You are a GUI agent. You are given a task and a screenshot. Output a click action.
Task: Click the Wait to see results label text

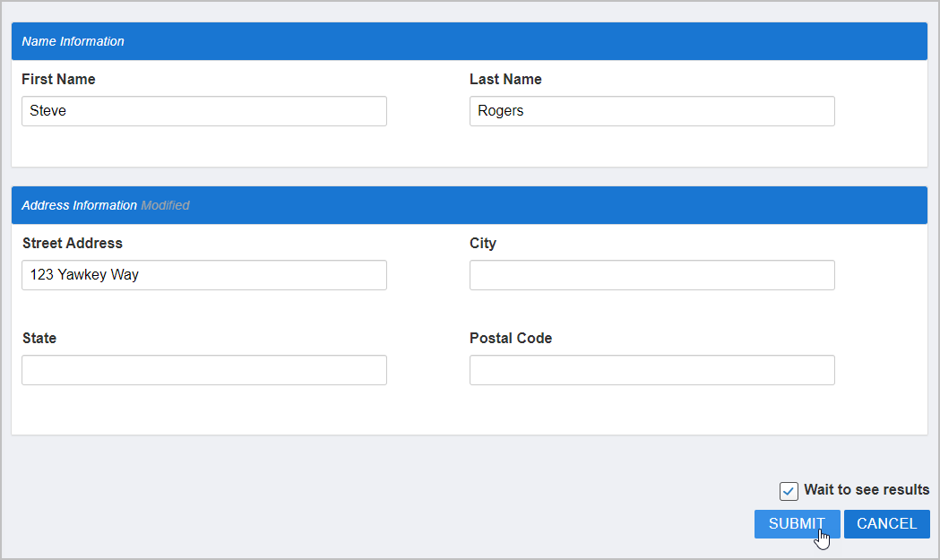click(x=867, y=489)
